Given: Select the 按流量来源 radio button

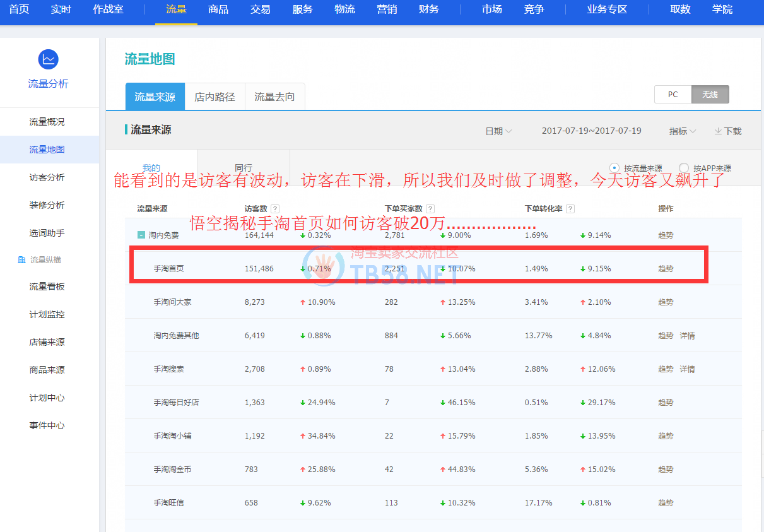Looking at the screenshot, I should coord(614,168).
